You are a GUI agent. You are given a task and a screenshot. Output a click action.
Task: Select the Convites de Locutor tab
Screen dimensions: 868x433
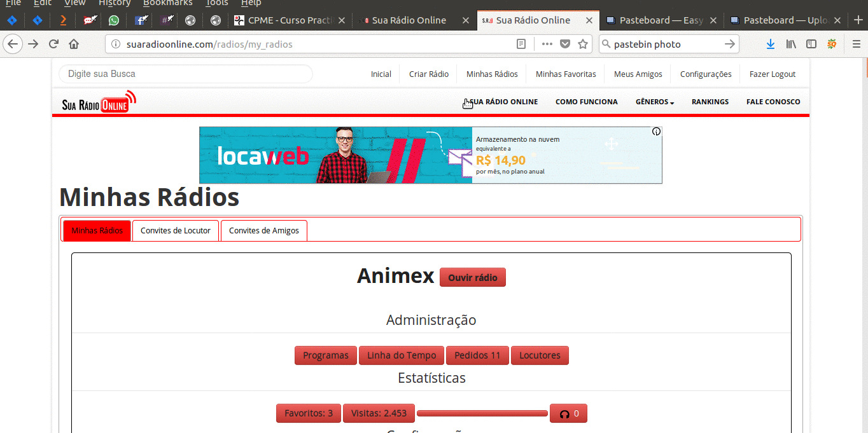[x=176, y=231]
